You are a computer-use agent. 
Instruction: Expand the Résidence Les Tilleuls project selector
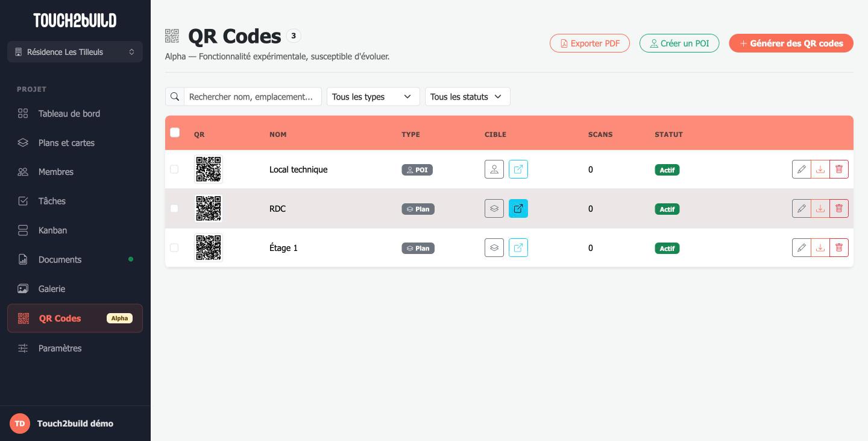pyautogui.click(x=75, y=52)
